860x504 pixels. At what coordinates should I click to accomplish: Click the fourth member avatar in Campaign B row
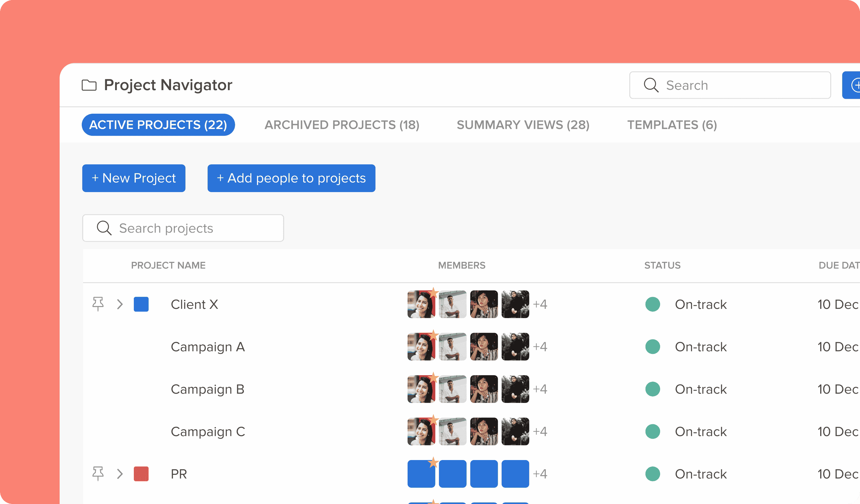click(x=515, y=389)
